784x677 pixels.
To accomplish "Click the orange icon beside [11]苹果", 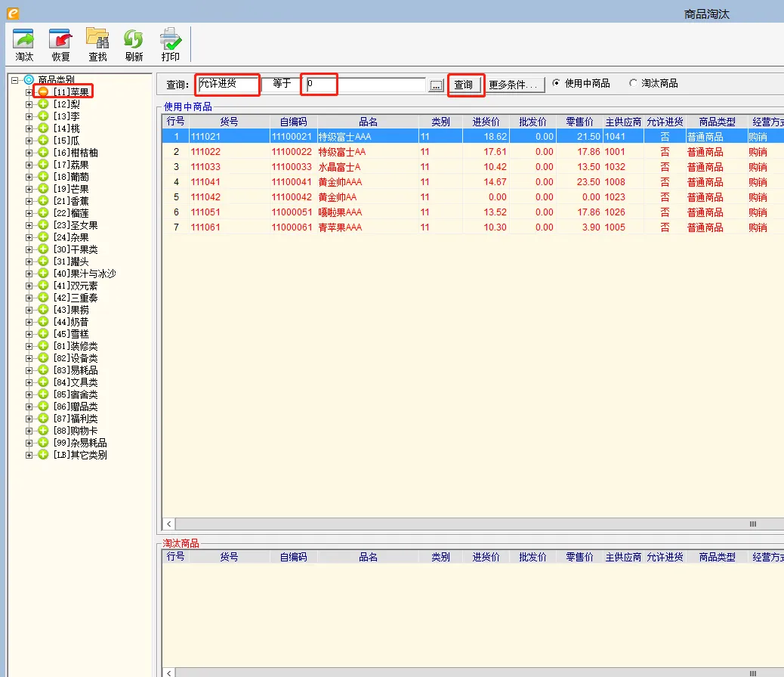I will (x=44, y=92).
